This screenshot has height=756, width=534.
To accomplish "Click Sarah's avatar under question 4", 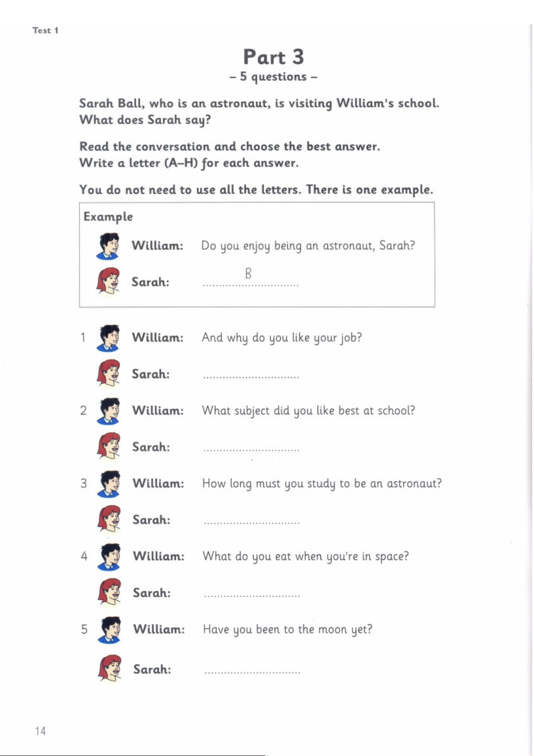I will [110, 591].
